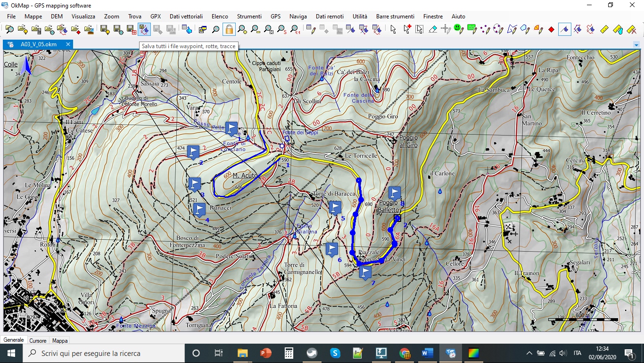Click waypoint flag number 7

point(365,272)
